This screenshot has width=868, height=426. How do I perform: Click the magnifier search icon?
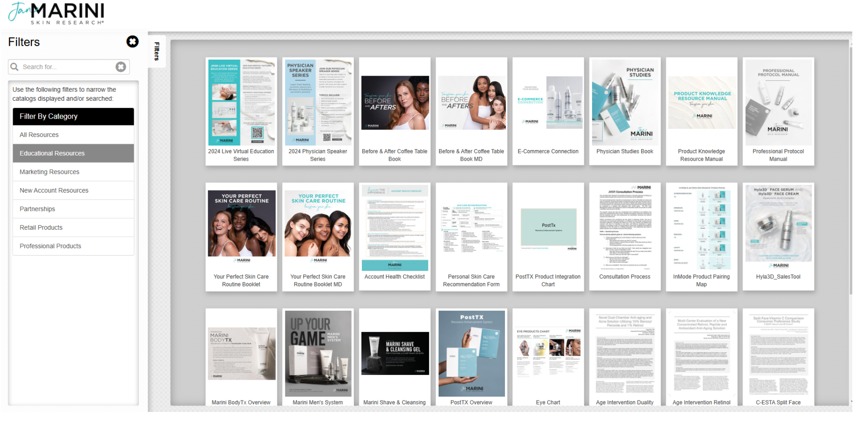tap(14, 67)
